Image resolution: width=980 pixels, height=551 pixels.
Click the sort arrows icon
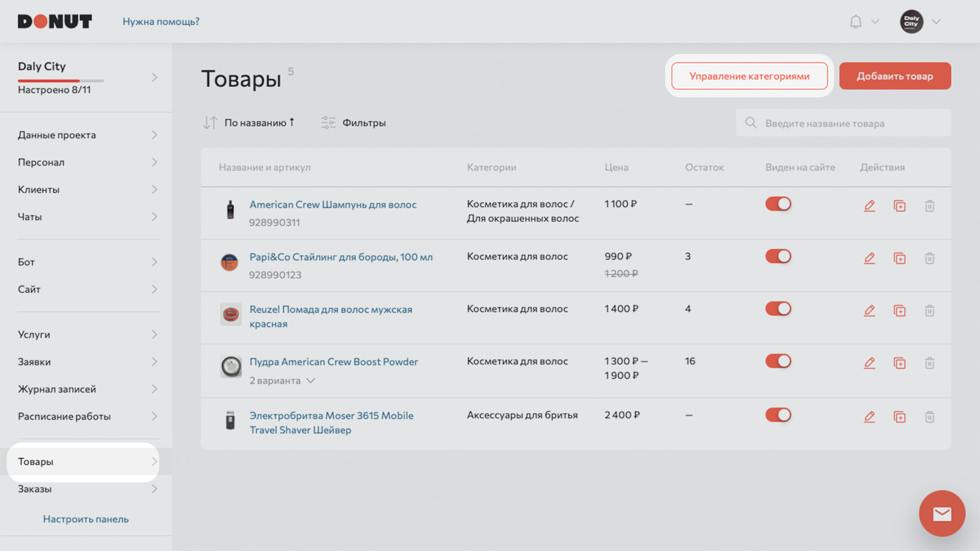(210, 123)
